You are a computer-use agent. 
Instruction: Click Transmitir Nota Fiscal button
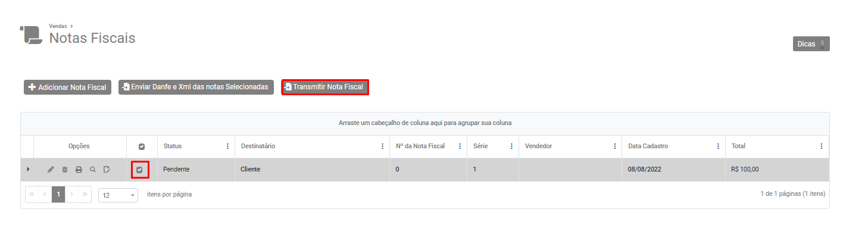pos(325,87)
